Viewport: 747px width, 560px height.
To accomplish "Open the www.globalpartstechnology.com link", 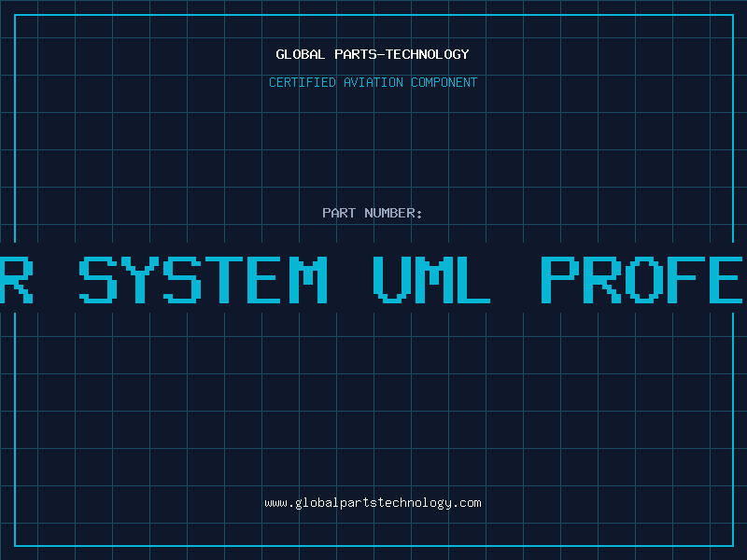I will [x=373, y=503].
